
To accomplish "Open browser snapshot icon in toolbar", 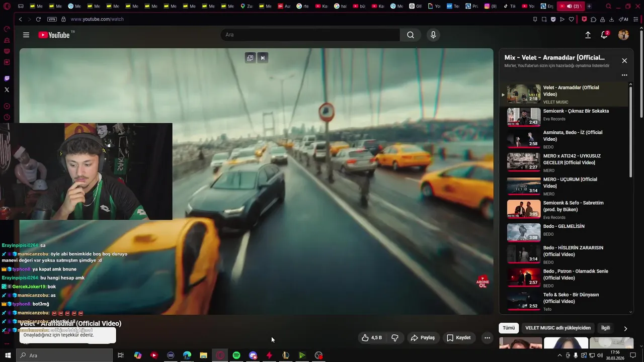I will 544,19.
